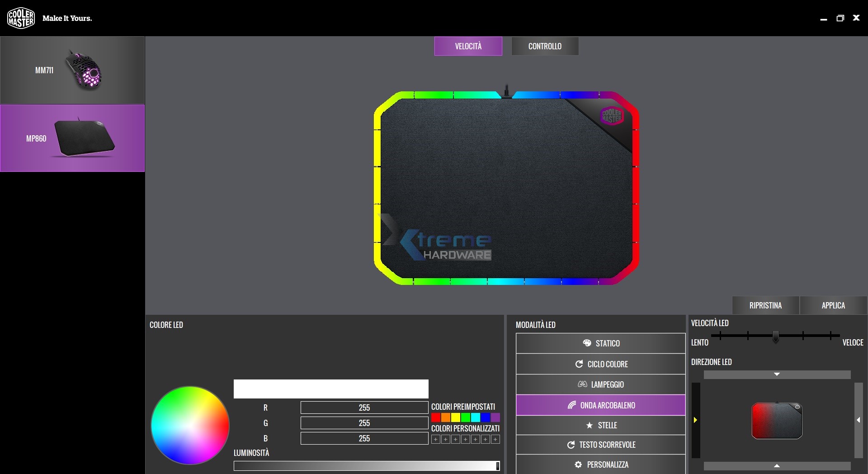Switch to the Controllo tab
Screen dimensions: 868x474
tap(545, 46)
